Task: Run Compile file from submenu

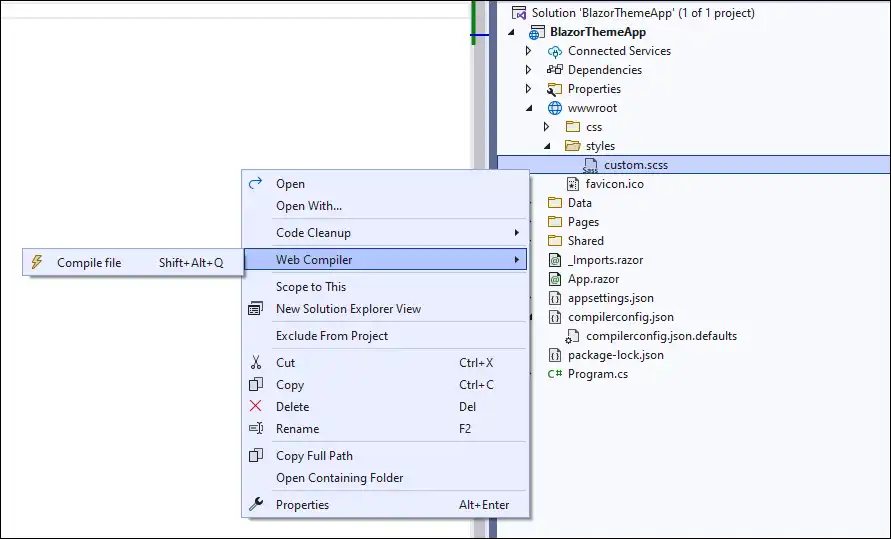Action: pos(133,262)
